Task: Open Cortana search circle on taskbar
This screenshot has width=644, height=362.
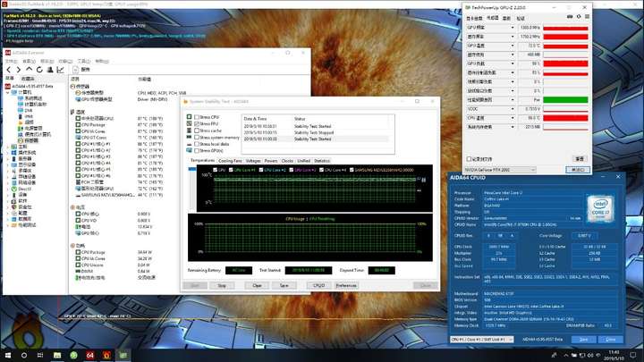Action: pos(24,355)
